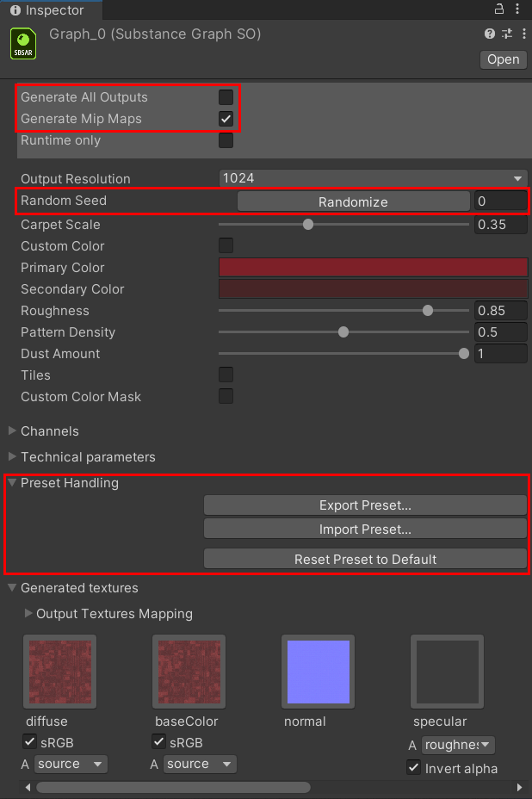Image resolution: width=532 pixels, height=799 pixels.
Task: Click the Random Seed value field
Action: pyautogui.click(x=500, y=201)
